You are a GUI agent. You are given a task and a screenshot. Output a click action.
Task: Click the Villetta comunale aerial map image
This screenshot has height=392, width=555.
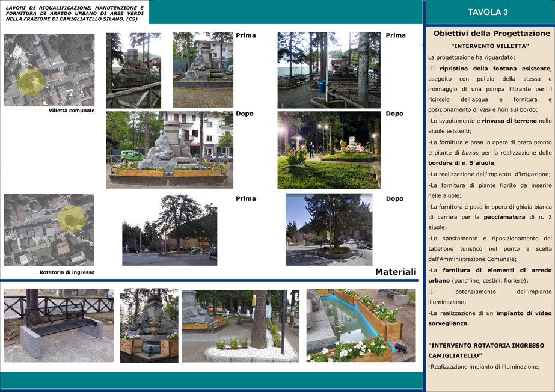[x=49, y=70]
